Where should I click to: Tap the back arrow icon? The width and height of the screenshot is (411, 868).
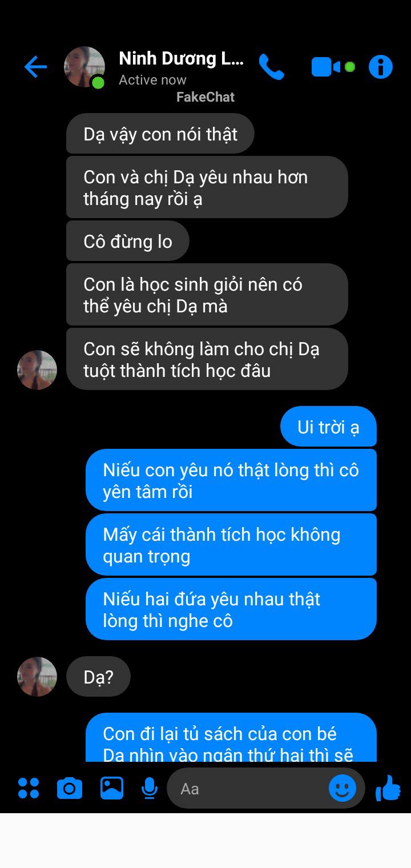[35, 67]
